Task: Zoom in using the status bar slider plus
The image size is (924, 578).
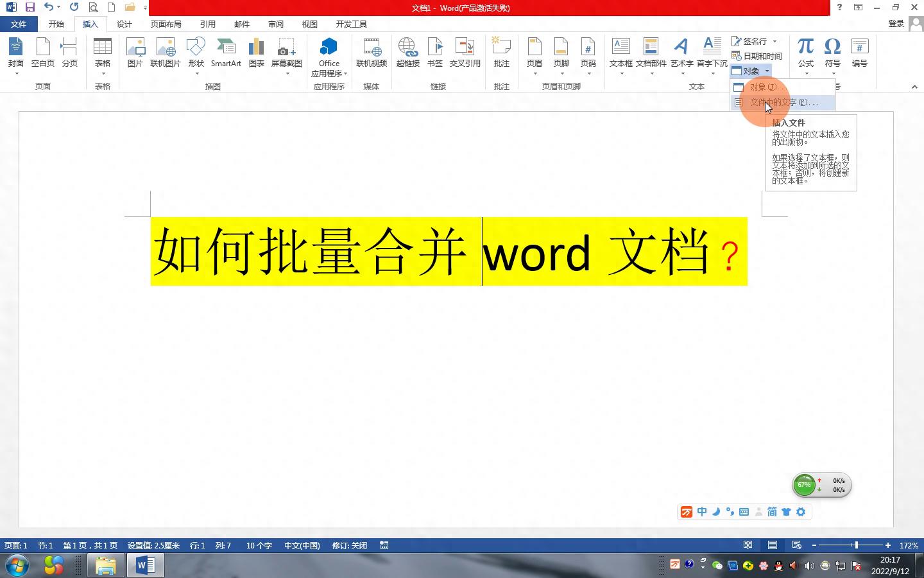Action: point(887,545)
